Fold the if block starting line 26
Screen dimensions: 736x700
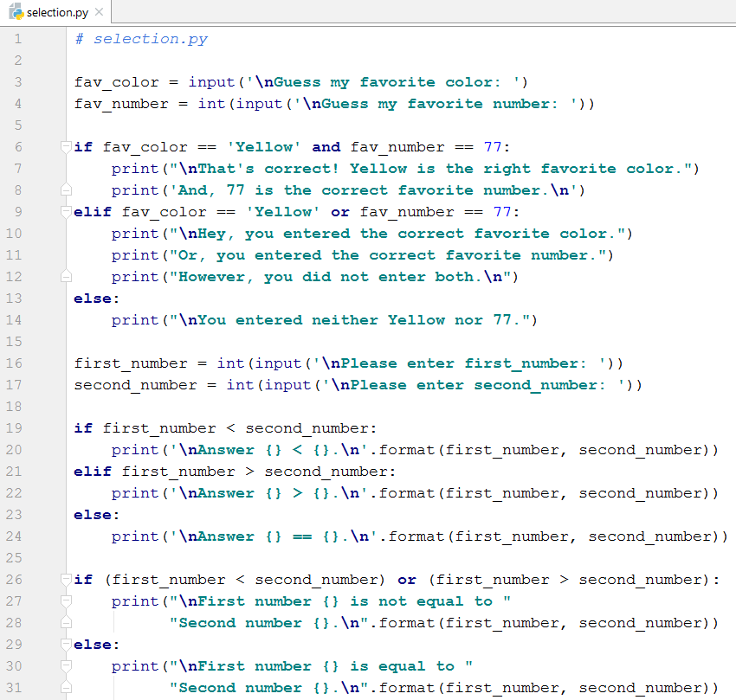point(66,580)
